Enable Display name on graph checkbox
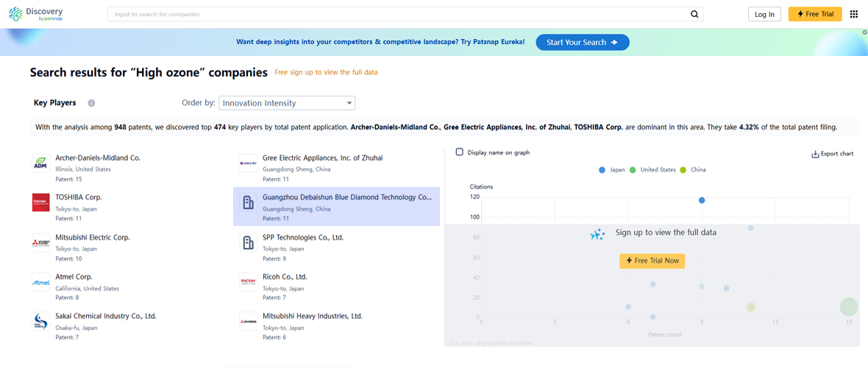Image resolution: width=868 pixels, height=368 pixels. [x=459, y=152]
